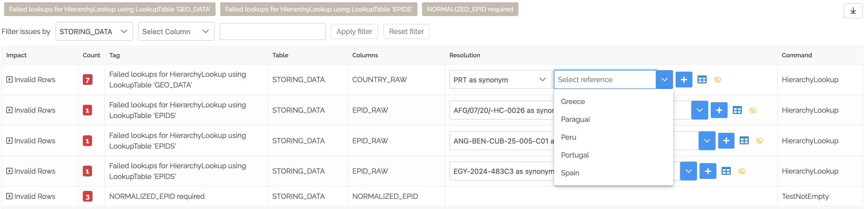Viewport: 868px width, 209px height.
Task: Open the AFG/07/20/-HC-0026 as synonym selector
Action: pos(502,110)
